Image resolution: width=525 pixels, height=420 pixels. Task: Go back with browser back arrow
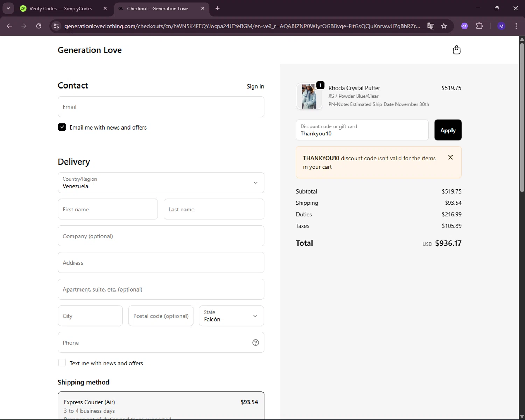pos(9,26)
